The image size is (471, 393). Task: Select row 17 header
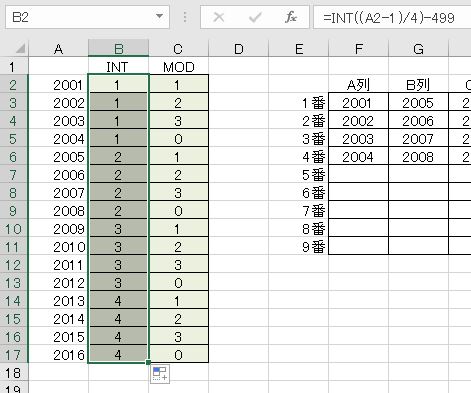pyautogui.click(x=13, y=355)
